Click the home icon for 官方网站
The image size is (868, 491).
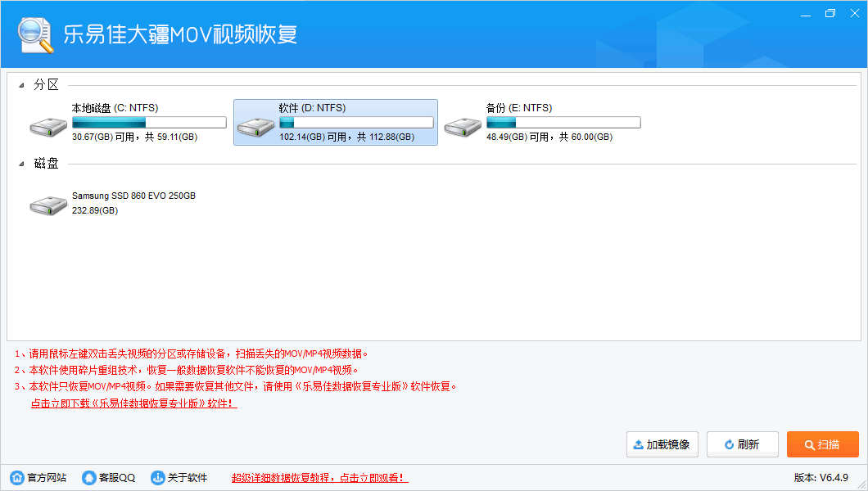coord(17,477)
